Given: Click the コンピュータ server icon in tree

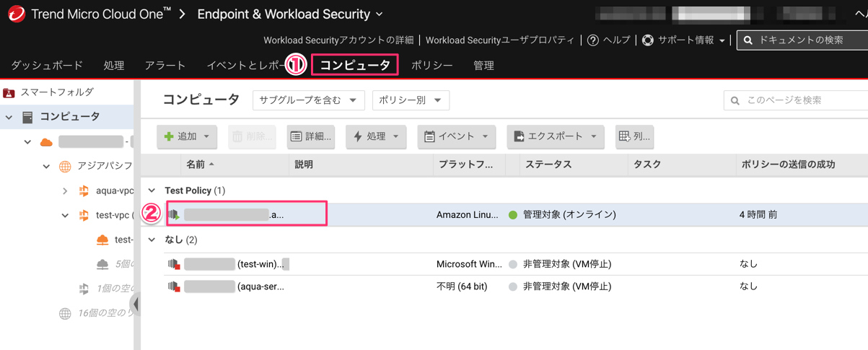Looking at the screenshot, I should [27, 117].
